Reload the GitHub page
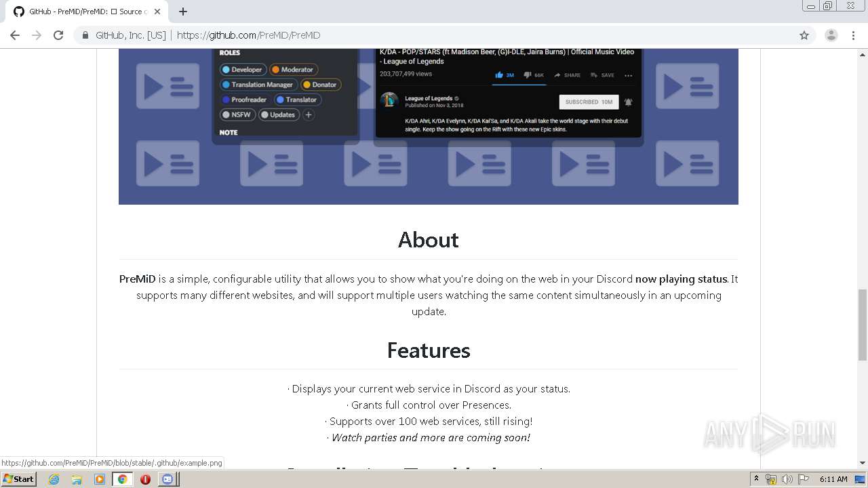 [x=58, y=35]
